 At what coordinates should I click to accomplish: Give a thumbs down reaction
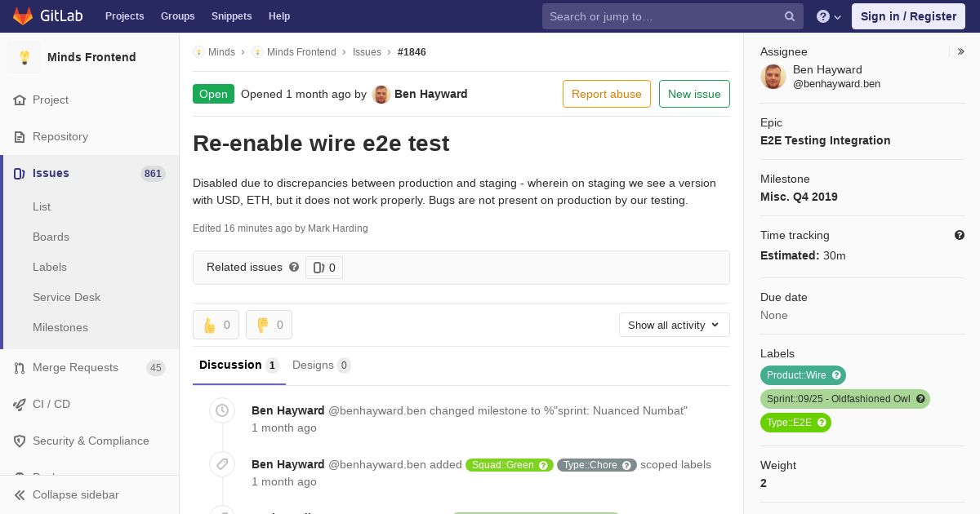[269, 325]
